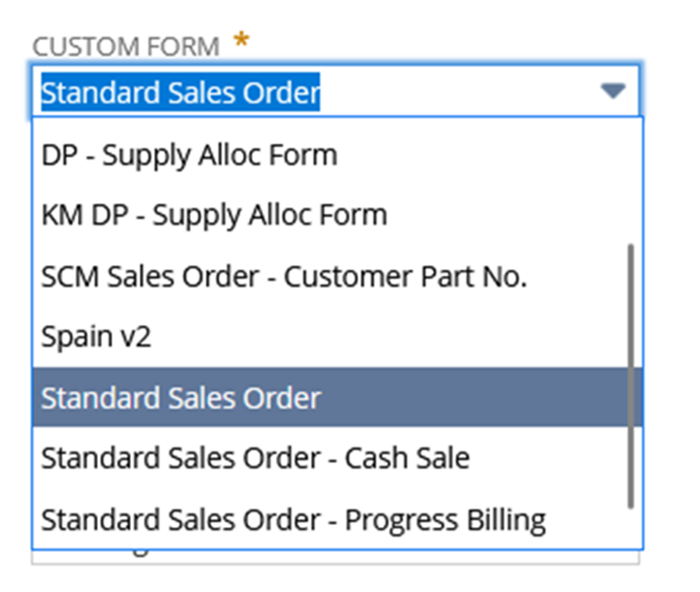The image size is (700, 592).
Task: Click blank space right of Spain v2
Action: tap(388, 337)
